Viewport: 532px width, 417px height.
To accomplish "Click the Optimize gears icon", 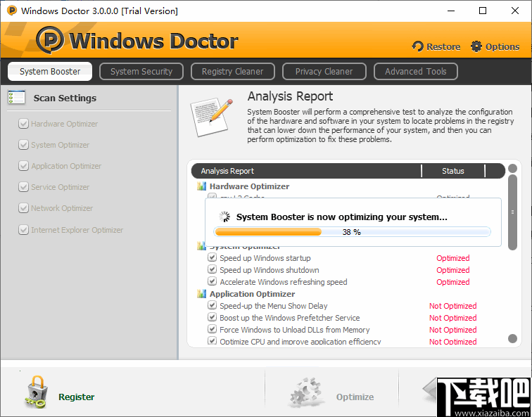I will tap(305, 392).
